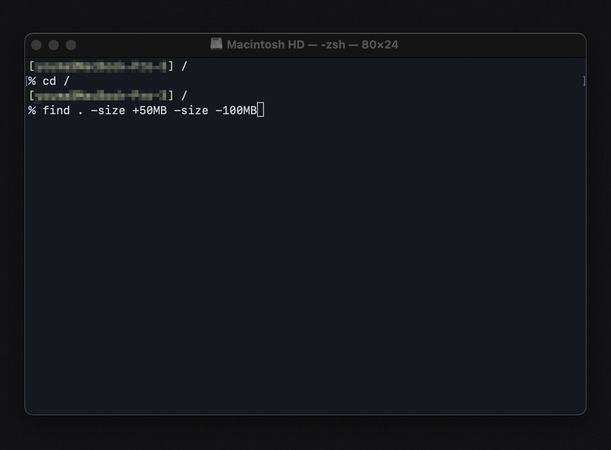611x450 pixels.
Task: Click the right bracket mark on the cd line
Action: tap(584, 81)
